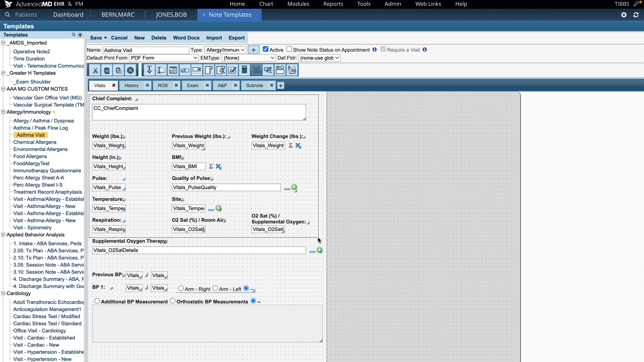Go to the JONES,BOB patient tab

pyautogui.click(x=171, y=15)
